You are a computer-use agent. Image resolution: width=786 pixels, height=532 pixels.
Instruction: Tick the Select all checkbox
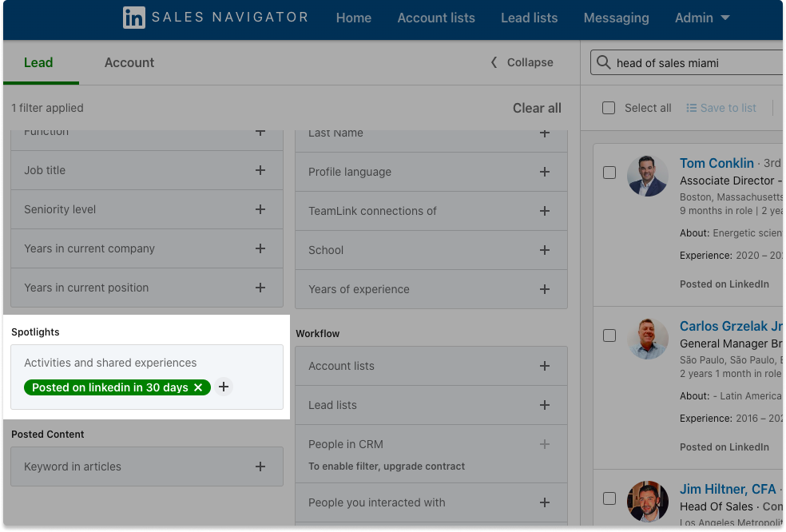pos(609,109)
